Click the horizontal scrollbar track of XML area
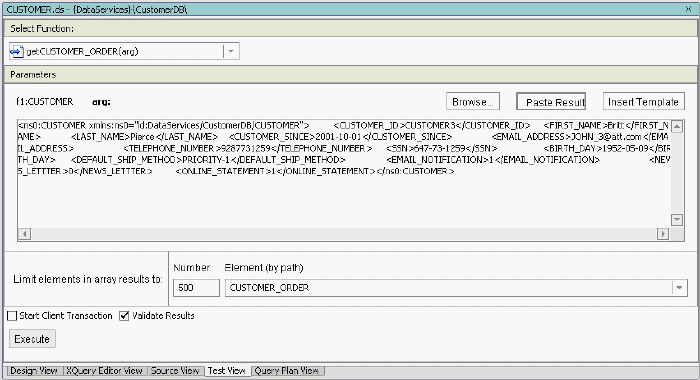Viewport: 700px width, 380px height. pyautogui.click(x=344, y=234)
